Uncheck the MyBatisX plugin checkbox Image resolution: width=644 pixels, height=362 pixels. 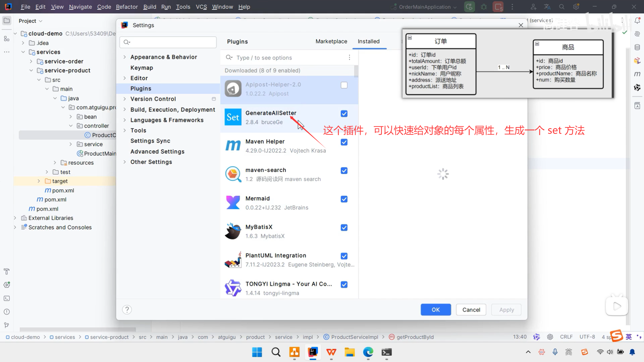pos(344,228)
